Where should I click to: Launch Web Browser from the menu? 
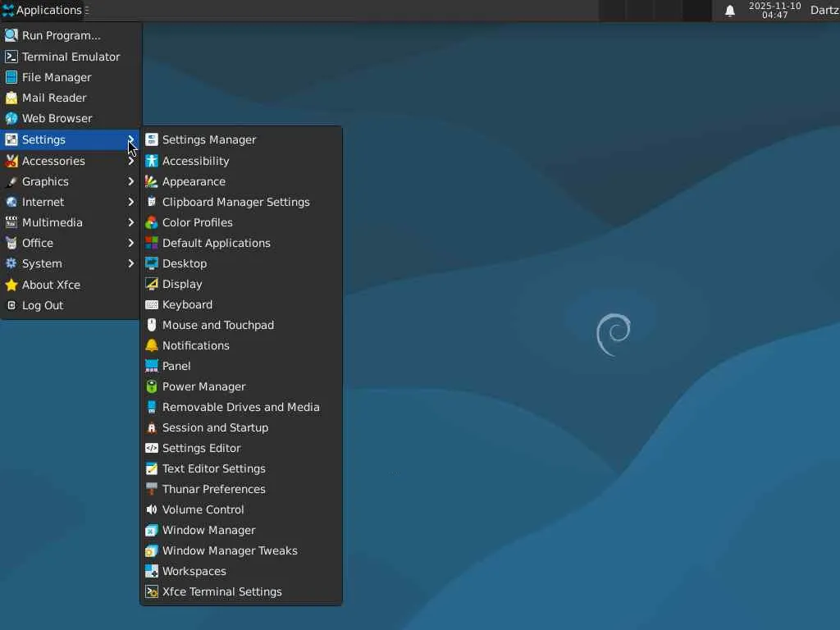click(x=71, y=118)
